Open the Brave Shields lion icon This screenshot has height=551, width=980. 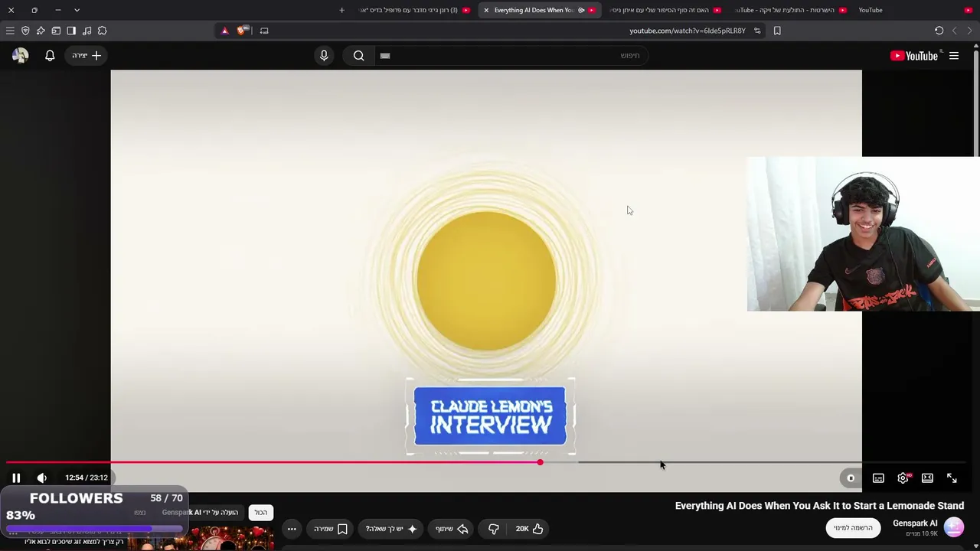[241, 31]
